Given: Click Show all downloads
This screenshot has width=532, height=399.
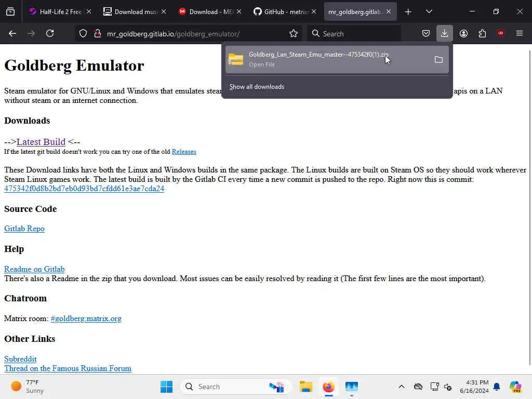Looking at the screenshot, I should coord(257,87).
